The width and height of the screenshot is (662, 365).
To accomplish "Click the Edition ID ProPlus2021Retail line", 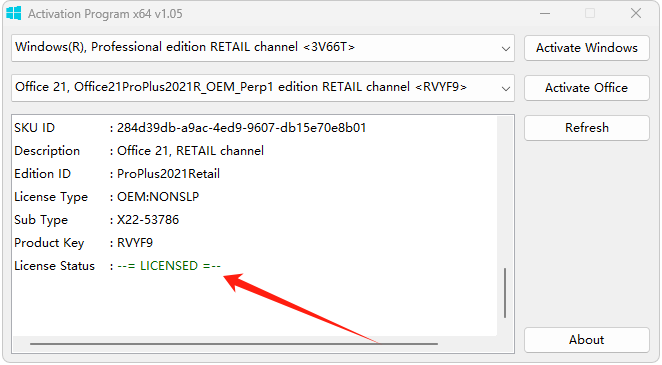I will coord(117,174).
